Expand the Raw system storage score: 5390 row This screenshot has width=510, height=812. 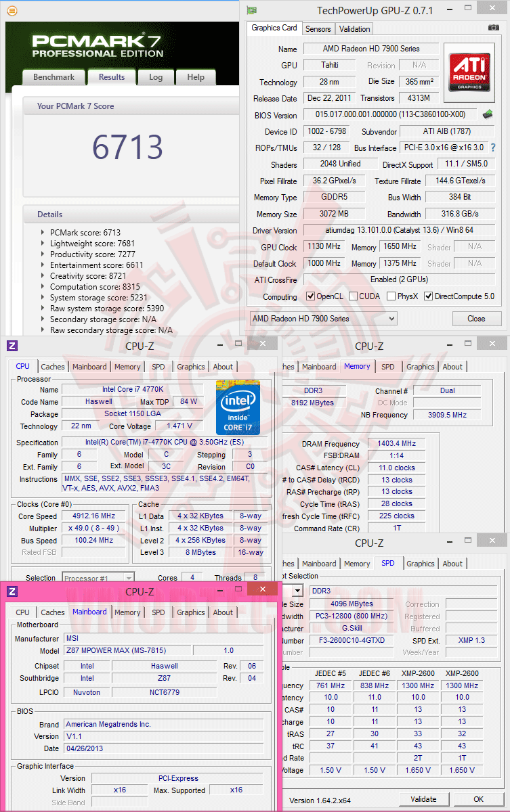pos(44,308)
